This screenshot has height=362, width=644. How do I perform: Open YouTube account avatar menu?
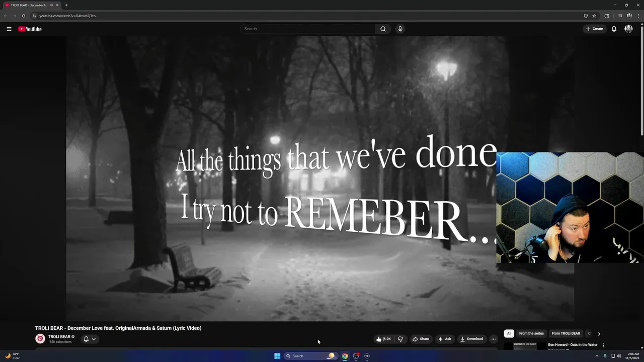click(x=628, y=29)
